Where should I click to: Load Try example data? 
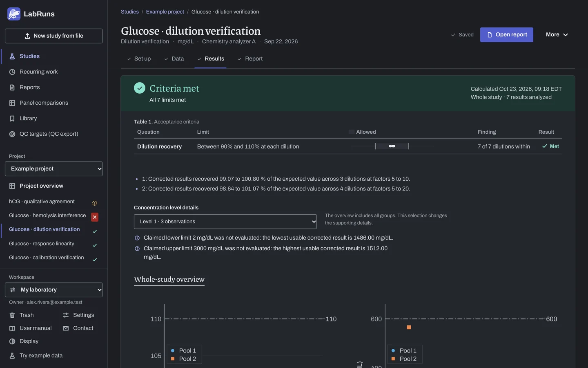point(36,356)
